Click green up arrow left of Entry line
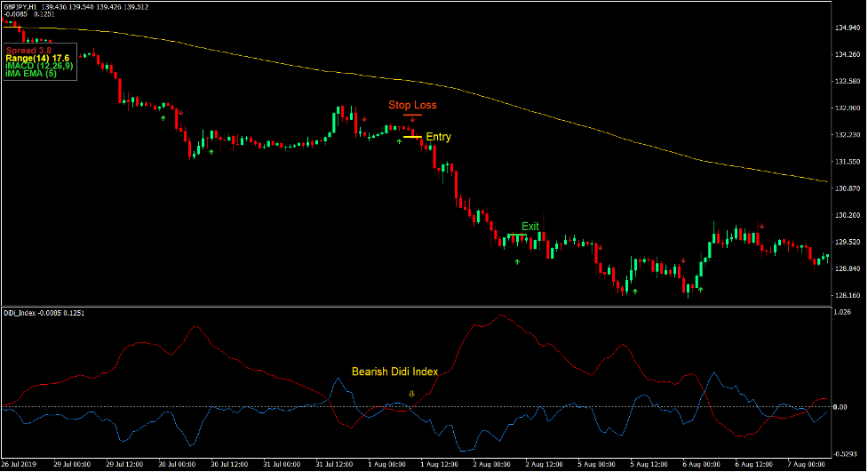The height and width of the screenshot is (472, 868). (x=399, y=141)
